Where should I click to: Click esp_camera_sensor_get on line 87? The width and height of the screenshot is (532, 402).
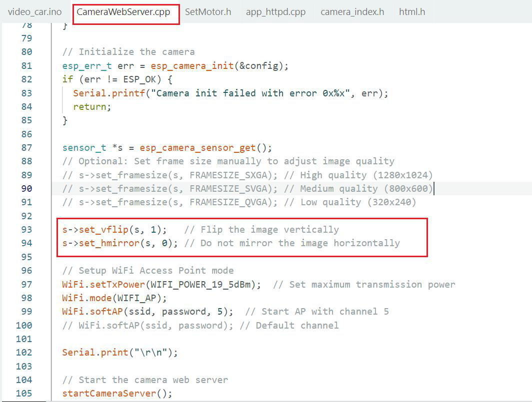(197, 148)
